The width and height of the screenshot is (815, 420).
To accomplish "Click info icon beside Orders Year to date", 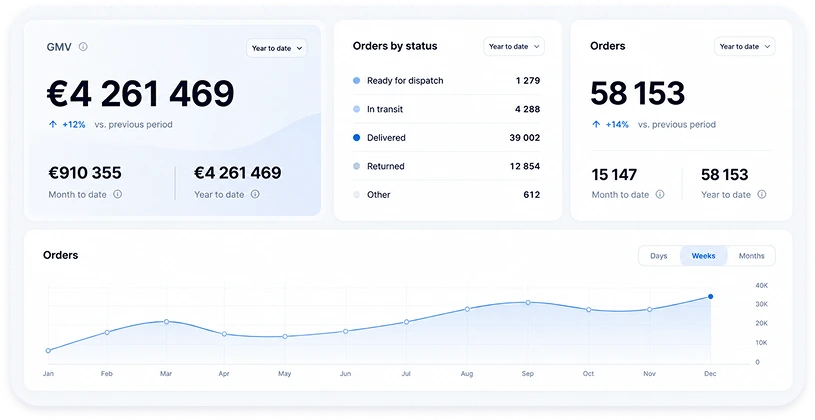I will tap(761, 194).
